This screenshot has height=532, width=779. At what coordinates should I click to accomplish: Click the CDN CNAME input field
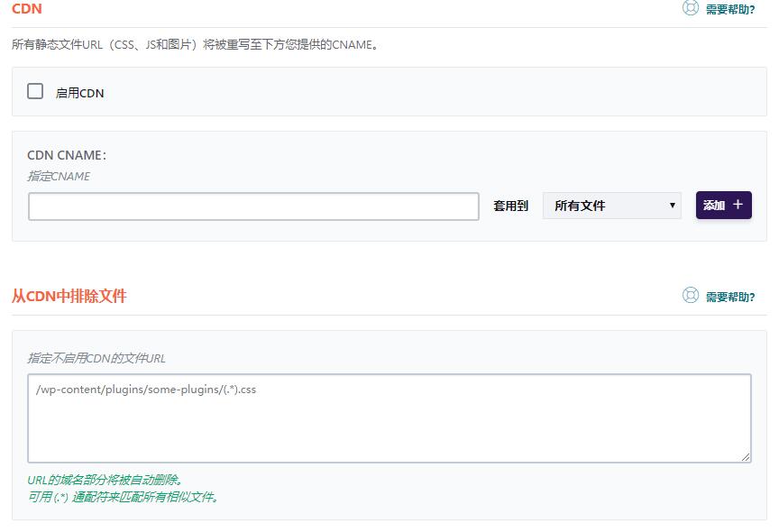click(253, 206)
